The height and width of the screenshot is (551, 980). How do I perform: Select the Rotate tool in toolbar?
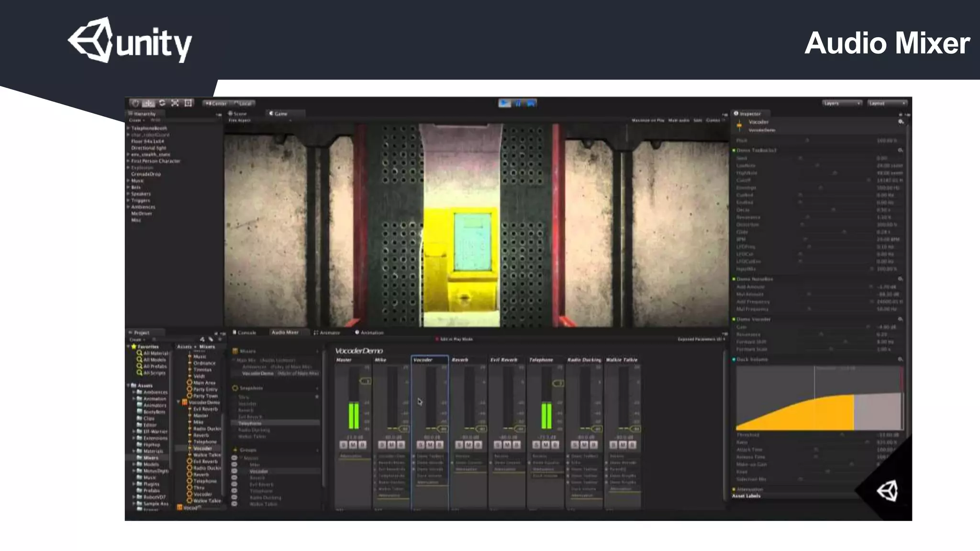[x=162, y=103]
